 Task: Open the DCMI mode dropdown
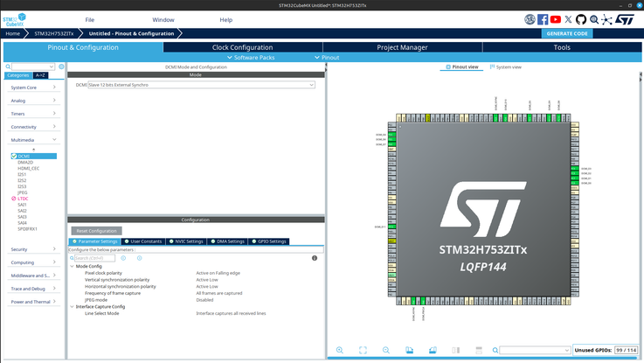(x=201, y=85)
